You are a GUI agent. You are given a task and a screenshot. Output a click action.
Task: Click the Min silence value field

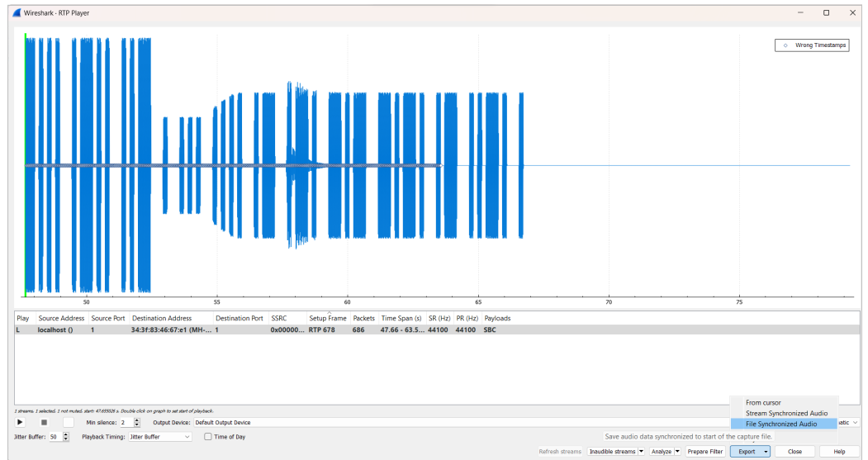pos(126,422)
